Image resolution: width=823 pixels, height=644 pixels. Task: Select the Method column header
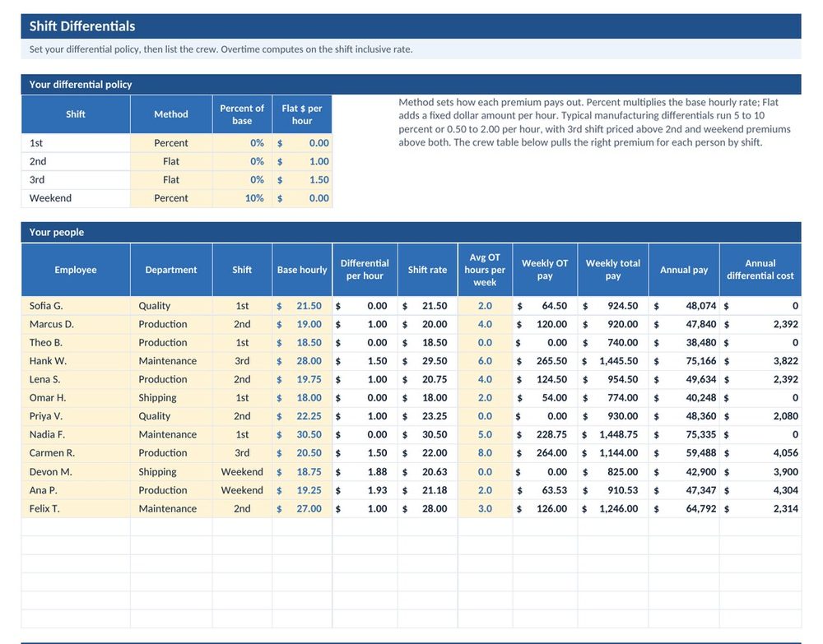[171, 114]
